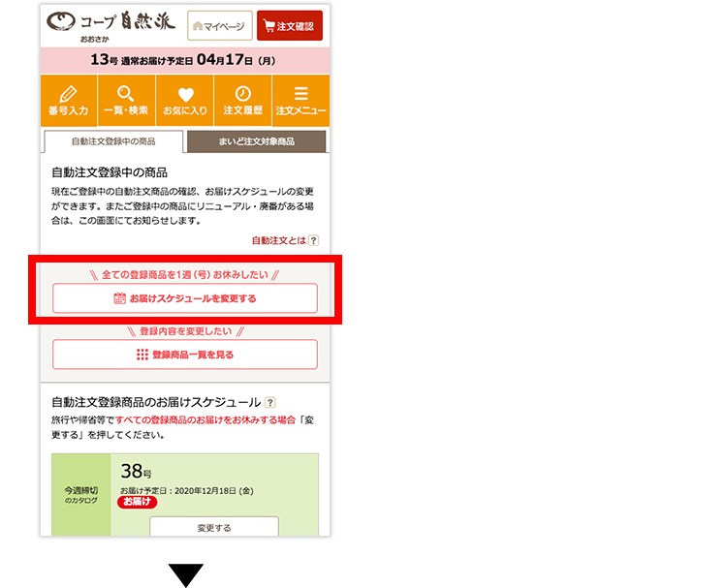Switch to まいど注文対象商品 tab

click(256, 141)
